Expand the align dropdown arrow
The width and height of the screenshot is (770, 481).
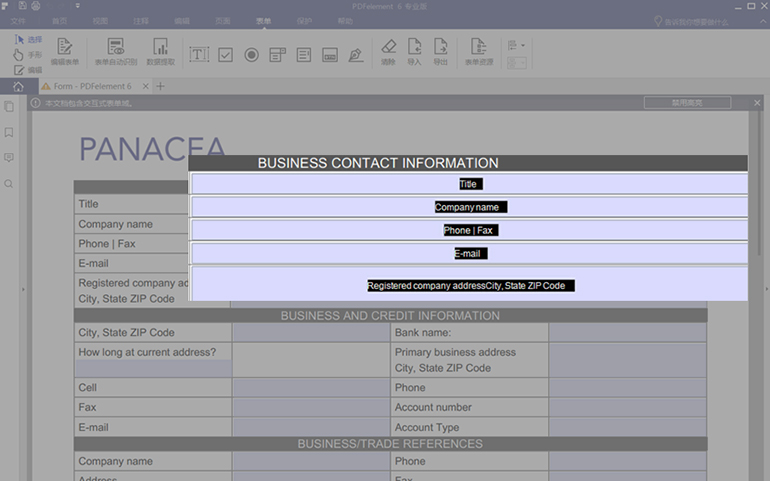click(x=522, y=45)
